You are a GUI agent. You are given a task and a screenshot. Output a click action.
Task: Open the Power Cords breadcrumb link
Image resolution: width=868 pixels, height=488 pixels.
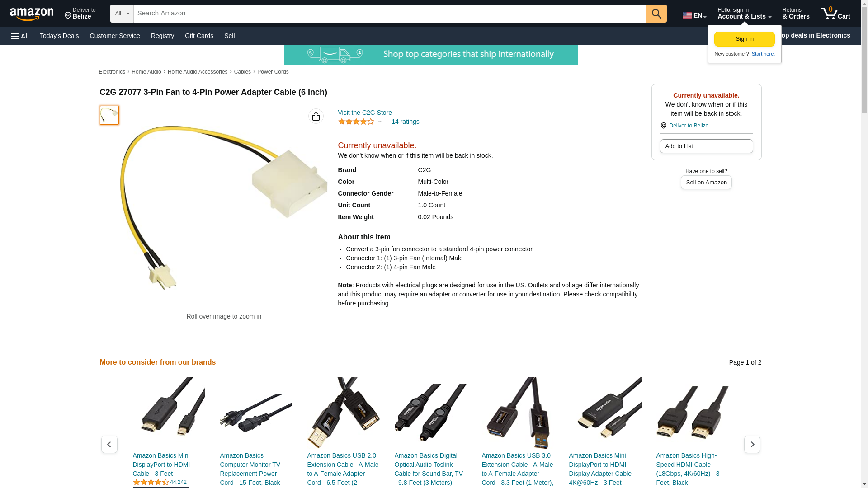tap(273, 72)
